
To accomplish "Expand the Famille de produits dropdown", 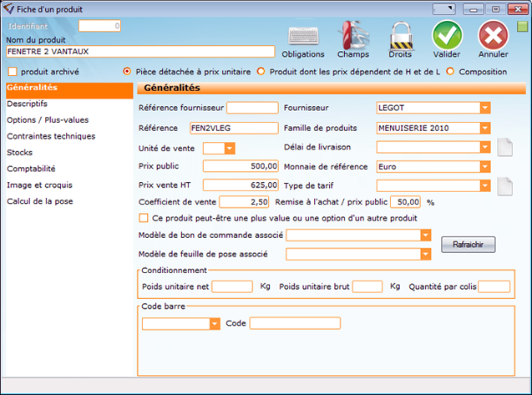I will (x=485, y=128).
